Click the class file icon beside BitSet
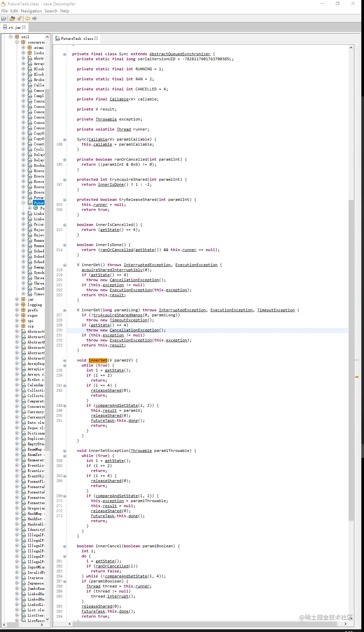The image size is (364, 632). click(23, 380)
